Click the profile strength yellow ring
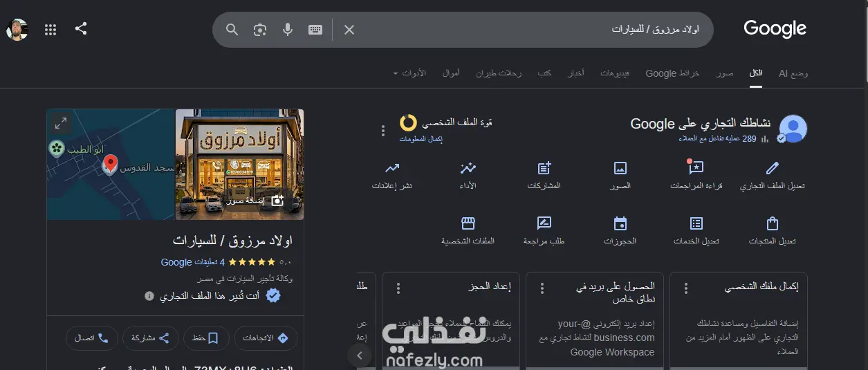This screenshot has width=868, height=370. pyautogui.click(x=408, y=122)
